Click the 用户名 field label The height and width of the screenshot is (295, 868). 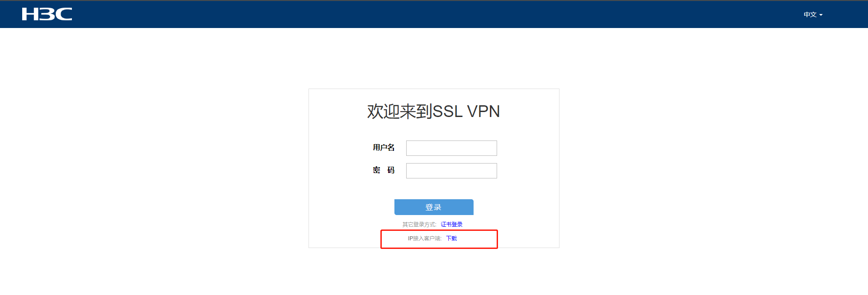(384, 147)
